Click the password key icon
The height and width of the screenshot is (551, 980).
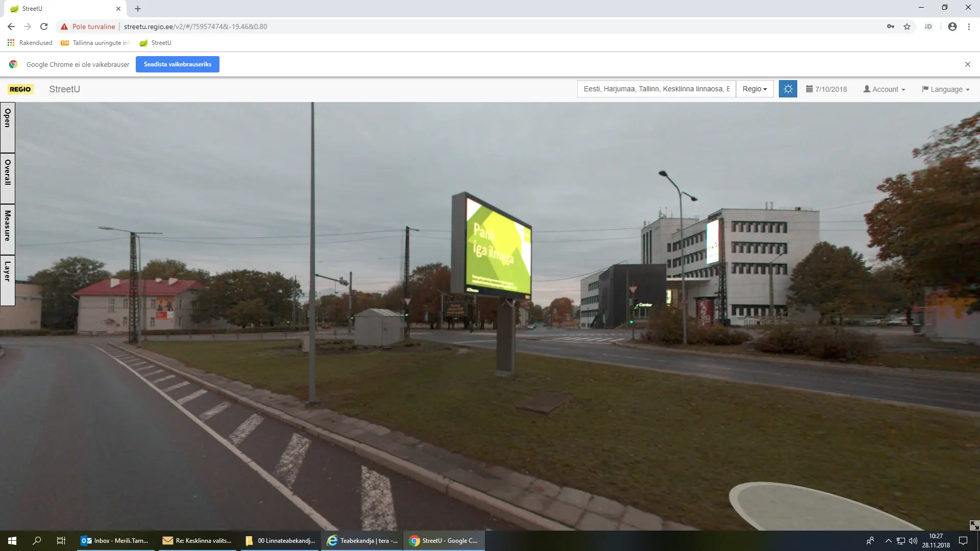891,27
